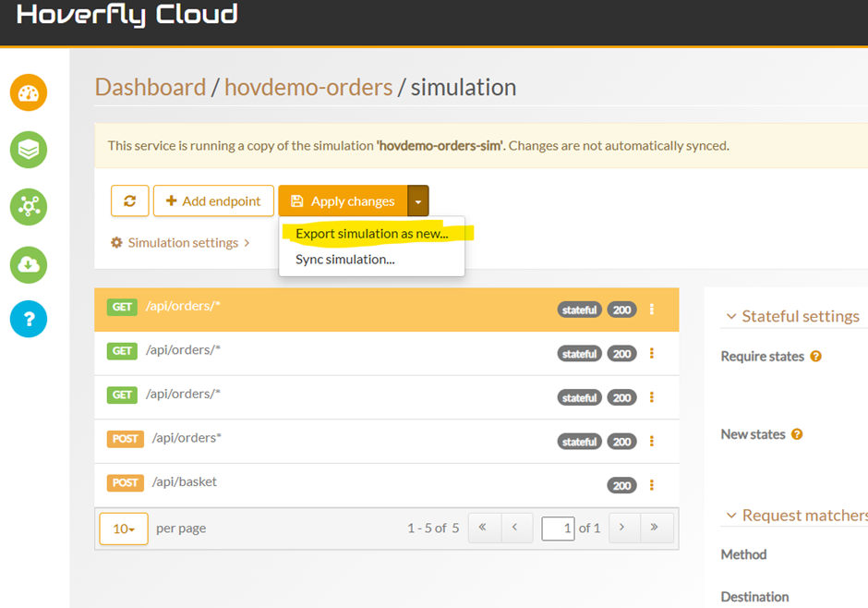Click the page number input field
The width and height of the screenshot is (868, 608).
point(558,528)
